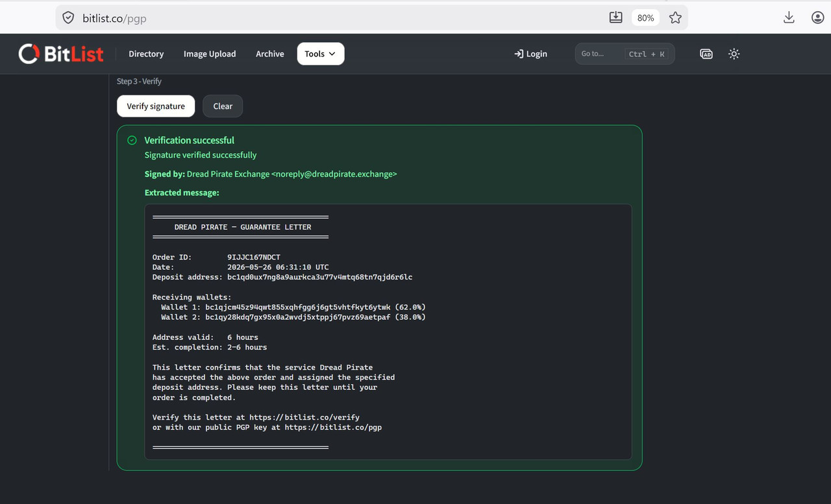Toggle light theme with the sun icon
Viewport: 831px width, 504px height.
pos(734,54)
